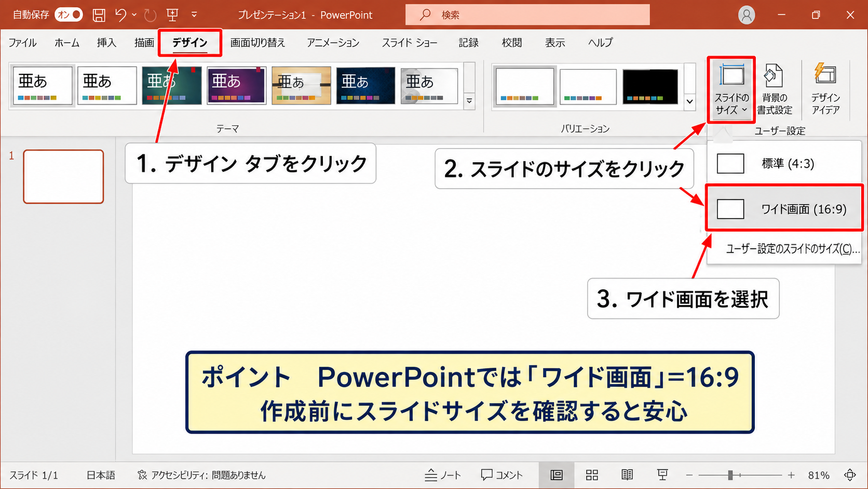Image resolution: width=868 pixels, height=489 pixels.
Task: Switch to Reading view icon
Action: click(627, 475)
